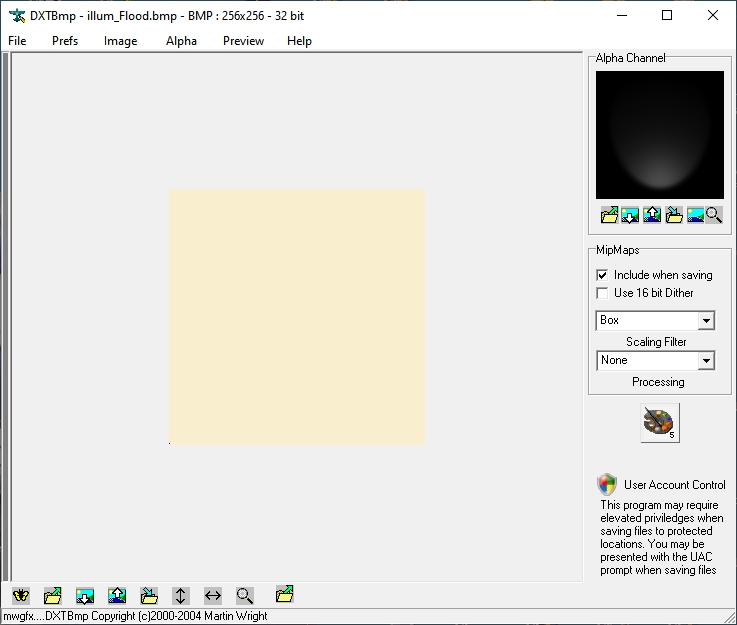Screen dimensions: 737x625
Task: Click the first green-arrow folder icon in bottom toolbar
Action: 53,596
